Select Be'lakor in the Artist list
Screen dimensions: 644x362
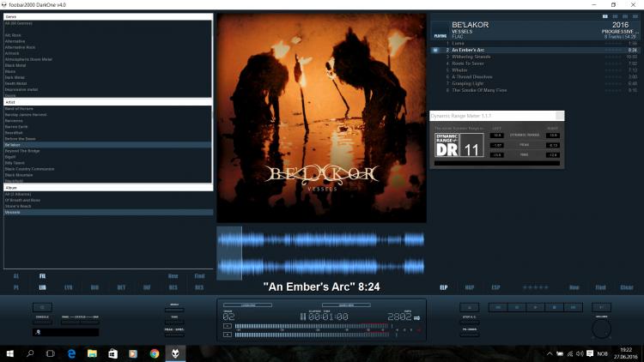pos(107,145)
